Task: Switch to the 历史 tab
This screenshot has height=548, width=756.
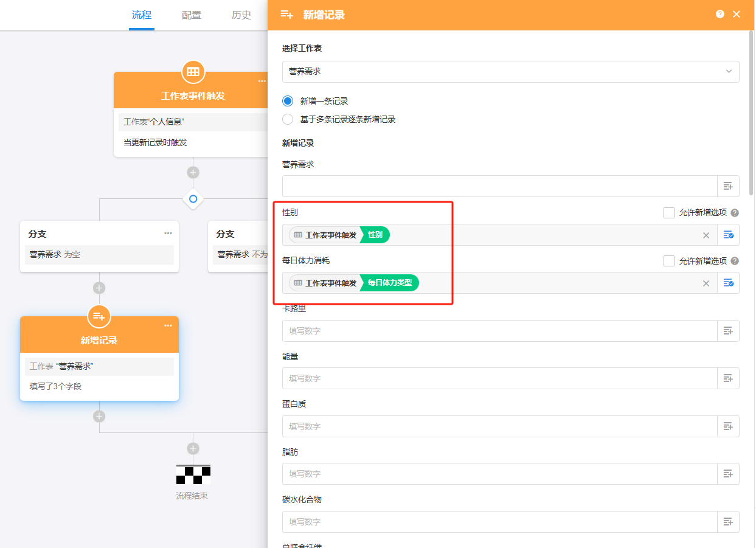Action: coord(241,15)
